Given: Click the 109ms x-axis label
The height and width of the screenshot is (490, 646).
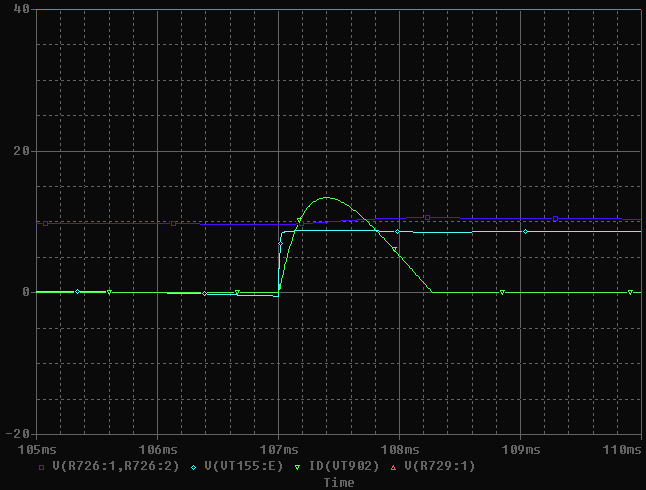Looking at the screenshot, I should (520, 449).
